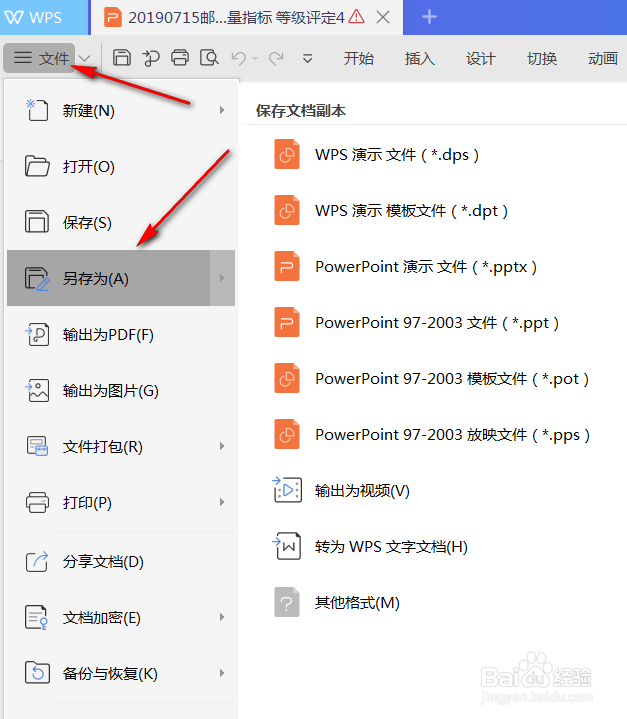Click the new document icon beside 新建(N)

pos(37,110)
